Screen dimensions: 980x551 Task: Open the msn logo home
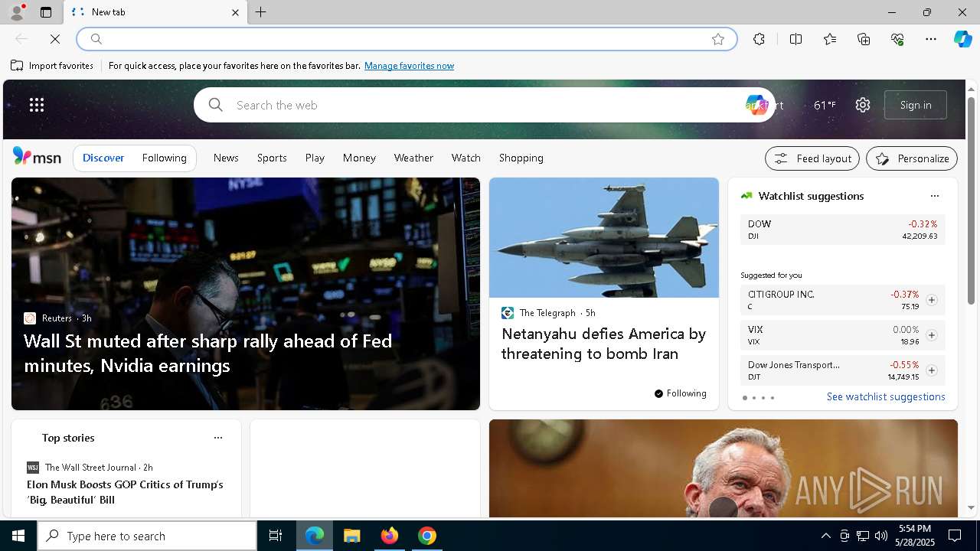[37, 157]
